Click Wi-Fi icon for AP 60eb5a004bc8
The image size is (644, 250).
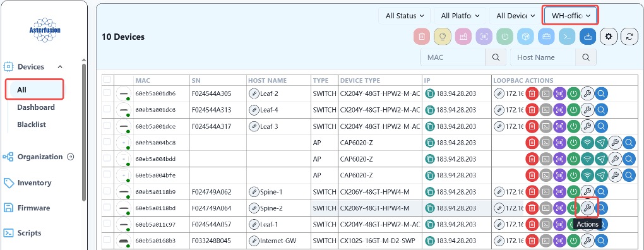[x=587, y=143]
